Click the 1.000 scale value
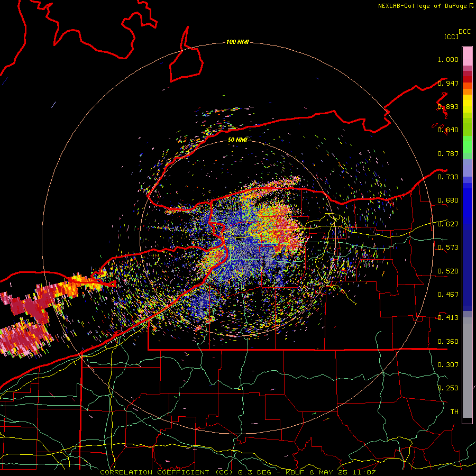Image resolution: width=476 pixels, height=476 pixels. 448,59
